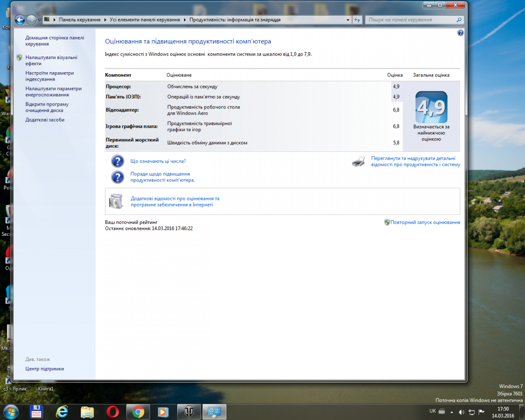Open Internet Explorer from the taskbar
This screenshot has height=420, width=525.
(62, 412)
